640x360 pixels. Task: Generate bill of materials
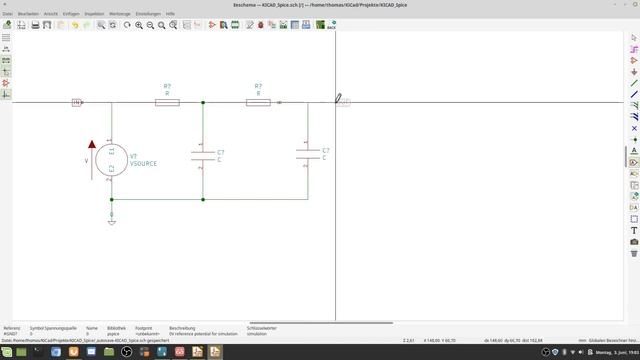pyautogui.click(x=306, y=25)
